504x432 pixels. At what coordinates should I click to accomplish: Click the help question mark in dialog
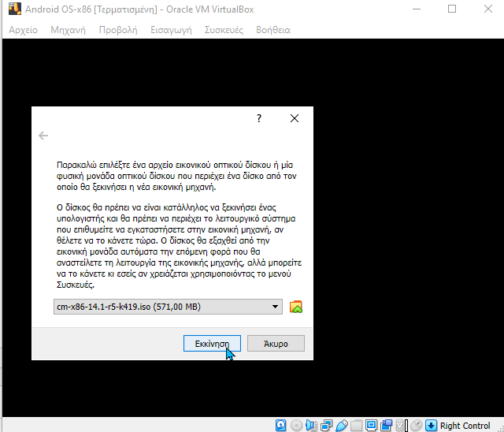pyautogui.click(x=259, y=118)
